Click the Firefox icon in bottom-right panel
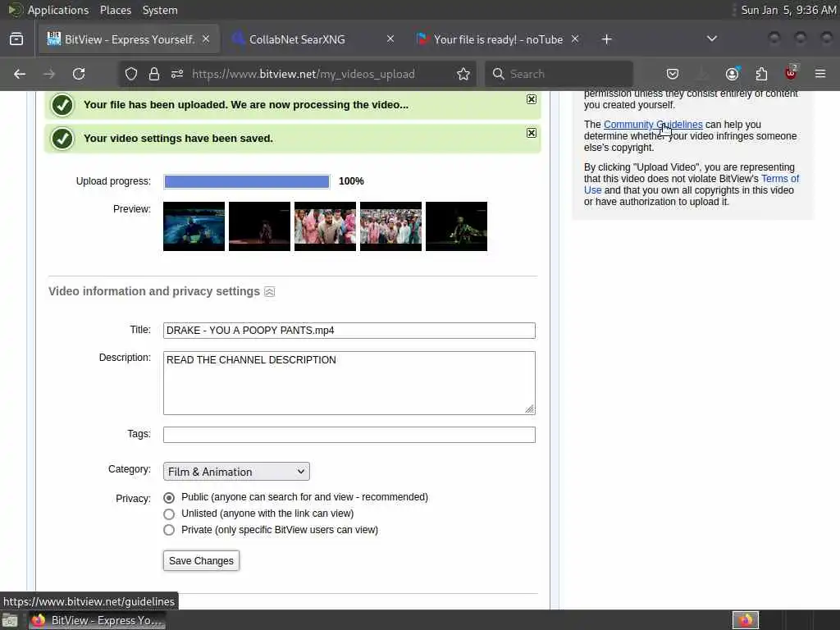The height and width of the screenshot is (630, 840). point(746,620)
